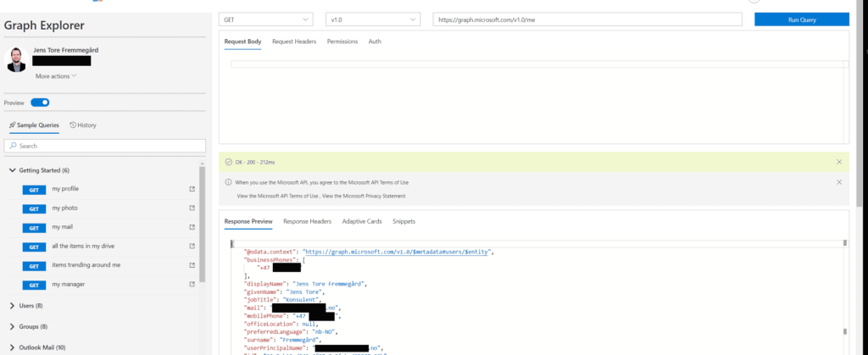Screen dimensions: 868x355
Task: Select the 'my profile' sample query
Action: (65, 189)
